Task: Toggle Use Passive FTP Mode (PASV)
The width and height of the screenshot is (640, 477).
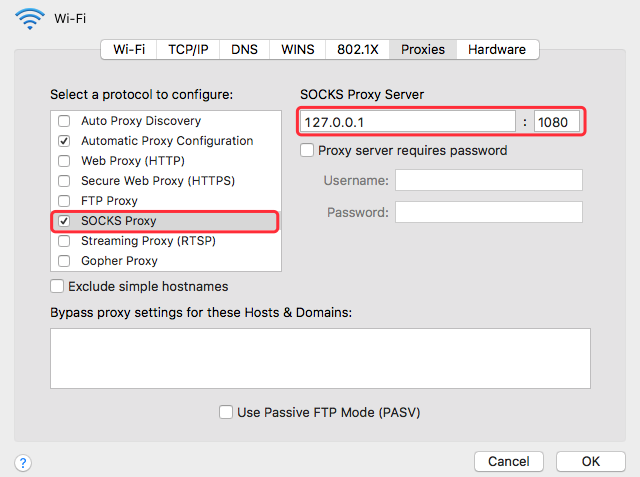Action: [x=227, y=412]
